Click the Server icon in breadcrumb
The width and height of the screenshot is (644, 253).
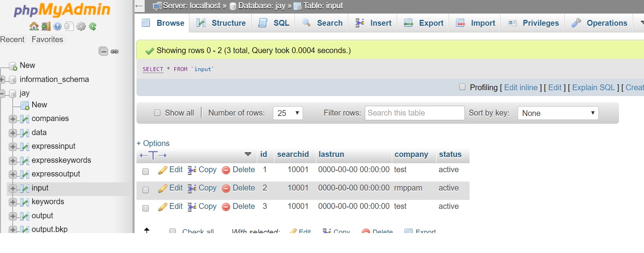pos(158,6)
